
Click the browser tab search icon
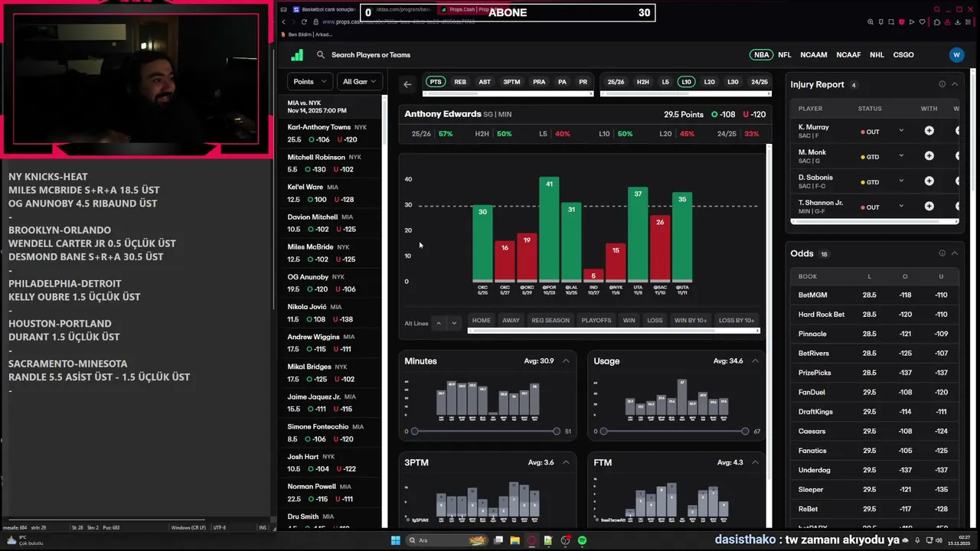(938, 9)
